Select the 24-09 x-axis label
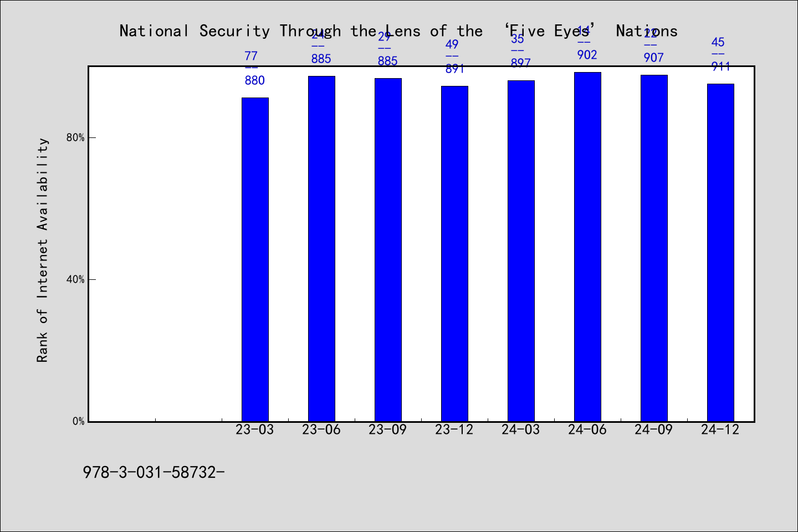Screen dimensions: 798x532 (x=654, y=429)
